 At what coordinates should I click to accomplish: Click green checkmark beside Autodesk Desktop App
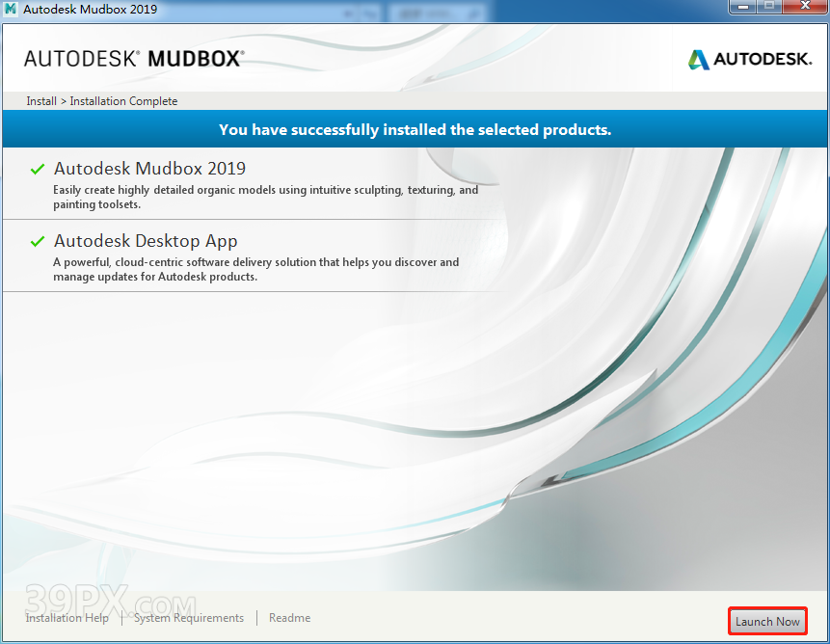38,242
